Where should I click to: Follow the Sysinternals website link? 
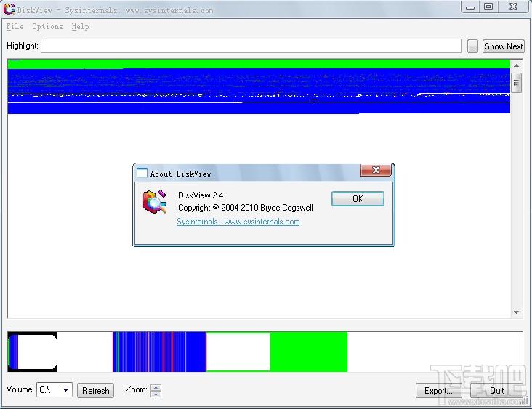[238, 222]
